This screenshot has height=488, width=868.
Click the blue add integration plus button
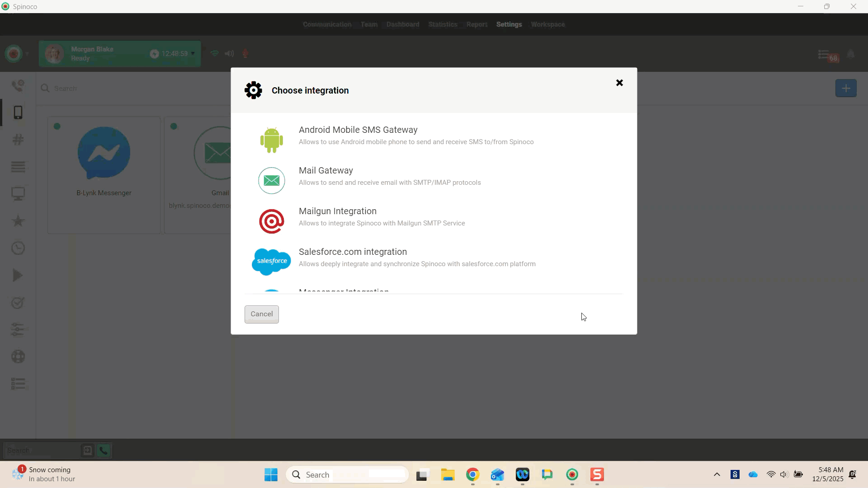coord(845,88)
